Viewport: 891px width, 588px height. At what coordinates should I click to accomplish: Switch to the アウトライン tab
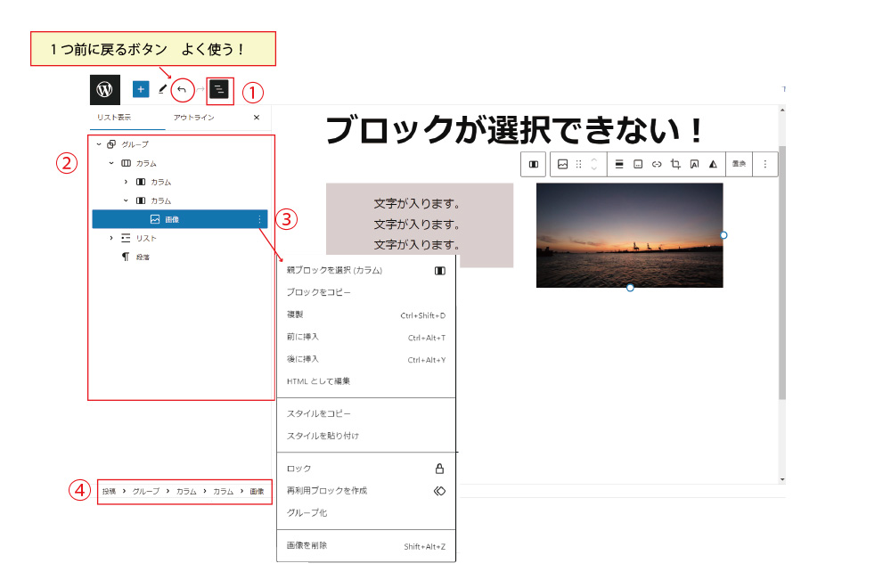pyautogui.click(x=193, y=118)
